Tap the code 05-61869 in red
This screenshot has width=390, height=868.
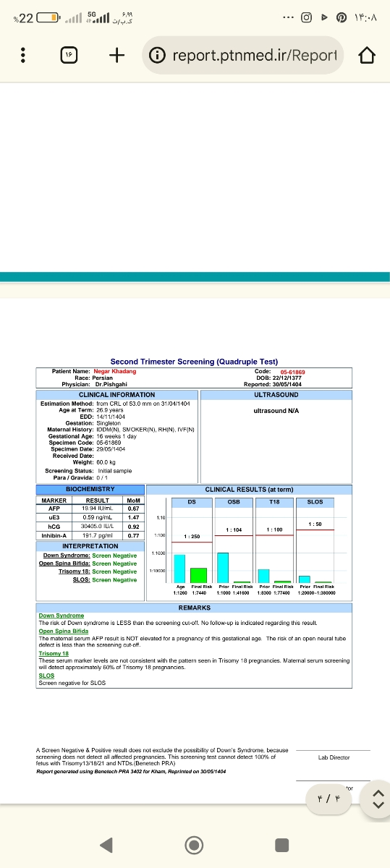(292, 372)
